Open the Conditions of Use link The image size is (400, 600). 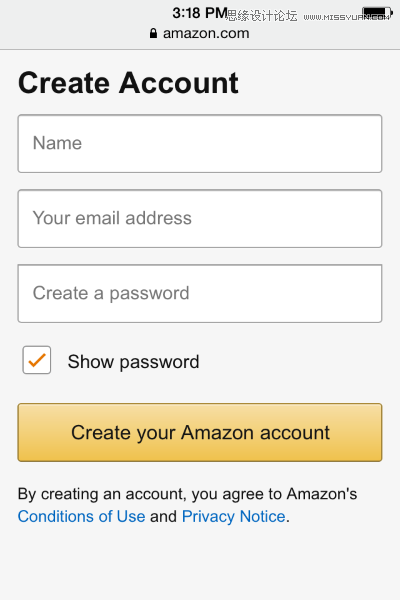82,516
